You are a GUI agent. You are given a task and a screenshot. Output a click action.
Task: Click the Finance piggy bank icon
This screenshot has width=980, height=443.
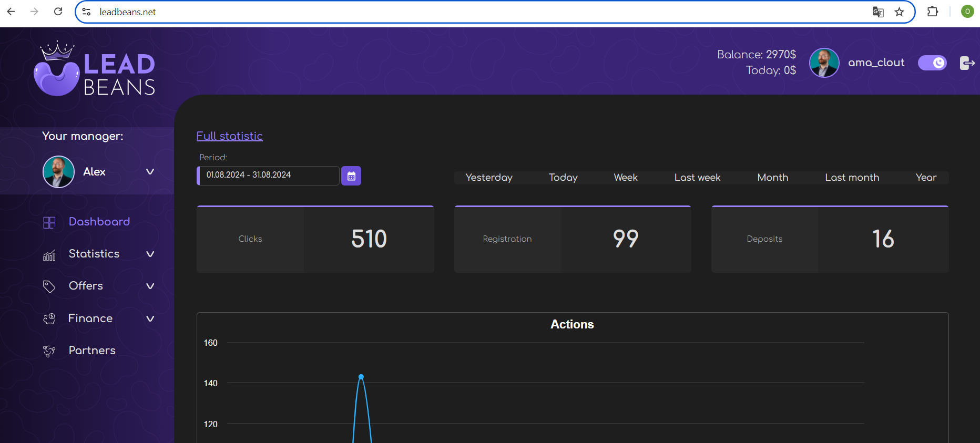coord(49,318)
